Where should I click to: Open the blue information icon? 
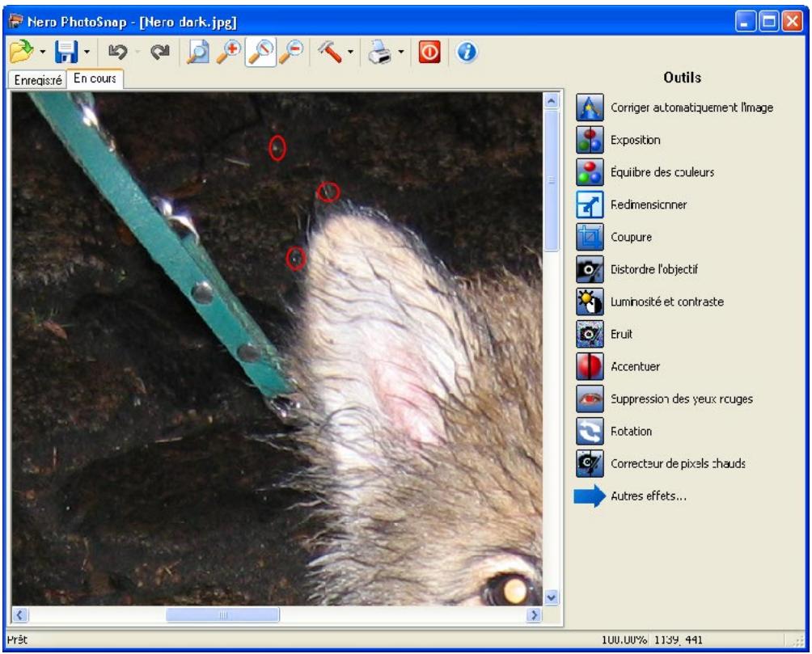pos(467,52)
